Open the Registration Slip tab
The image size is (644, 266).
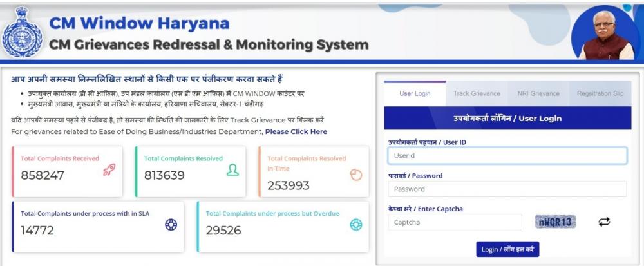[600, 93]
